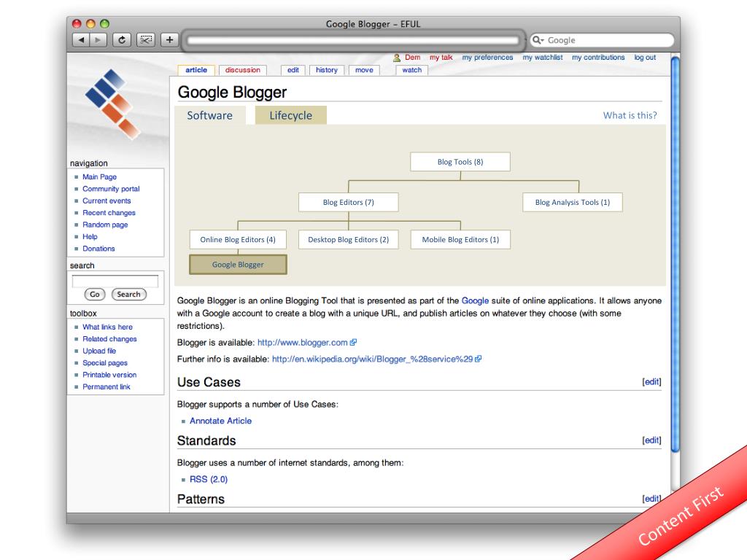Open the edit tab

293,70
